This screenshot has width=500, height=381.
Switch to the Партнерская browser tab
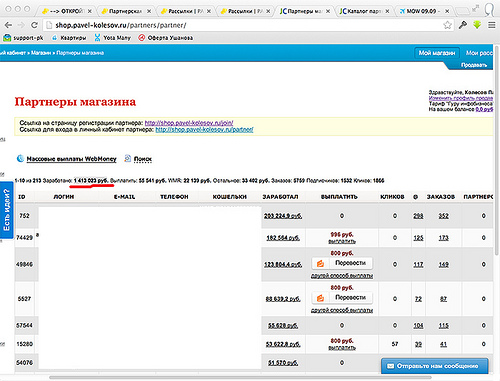(x=126, y=11)
